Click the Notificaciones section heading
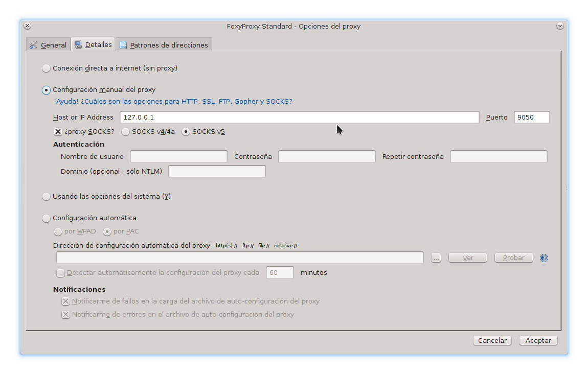Viewport: 588px width, 375px height. [x=79, y=289]
